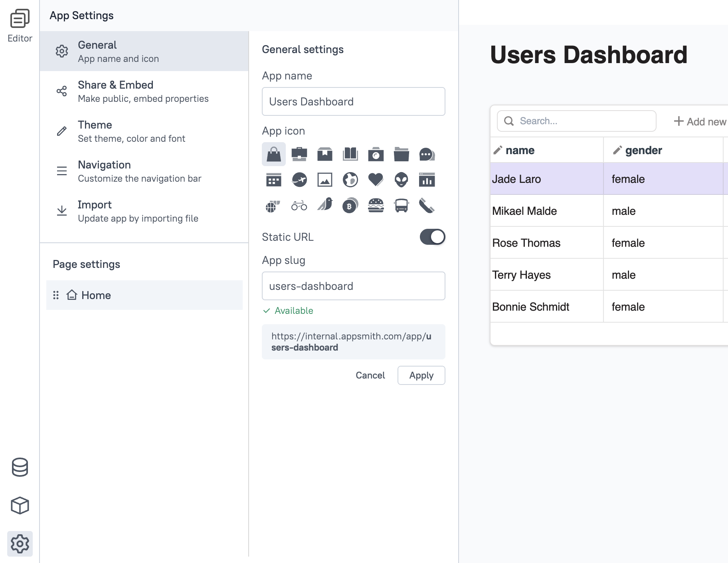Pick the alien face app icon
The image size is (728, 563).
(401, 180)
